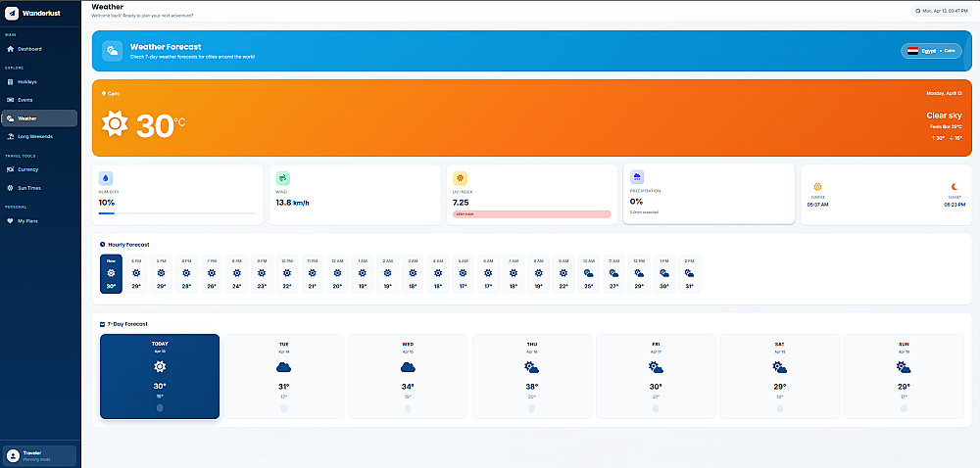Click the Wind icon
Image resolution: width=980 pixels, height=468 pixels.
tap(282, 178)
